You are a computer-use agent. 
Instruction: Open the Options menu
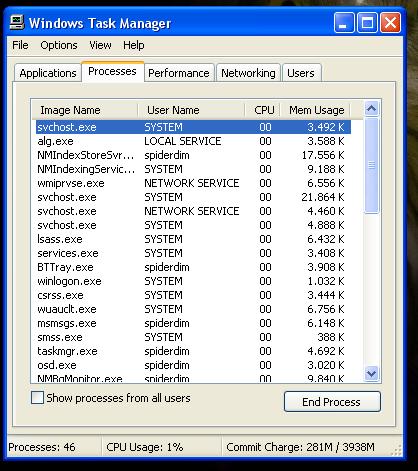pos(59,45)
